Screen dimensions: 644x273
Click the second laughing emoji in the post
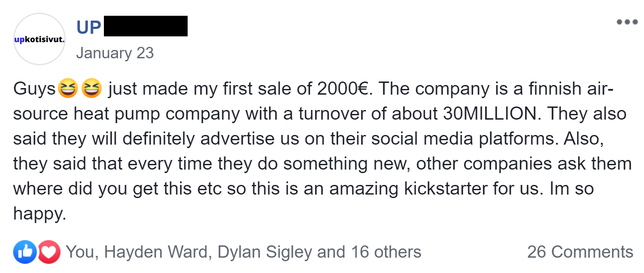click(92, 89)
